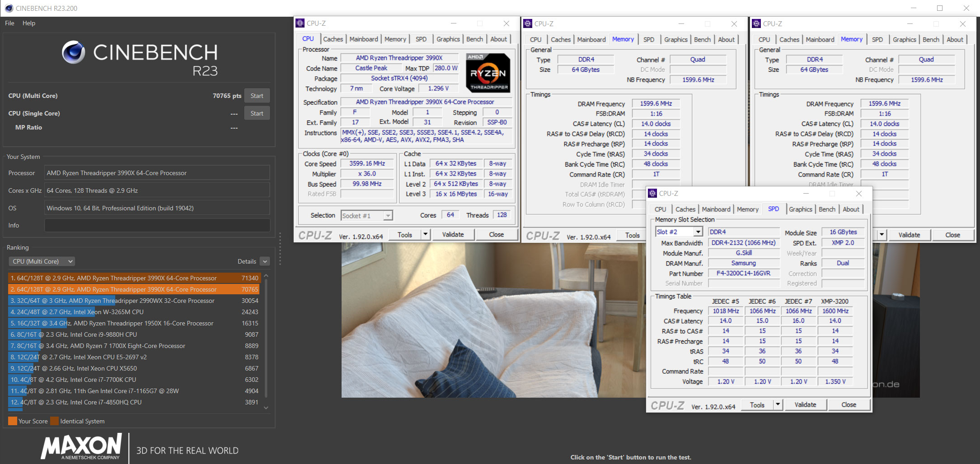Open the Socket #1 selection dropdown
The width and height of the screenshot is (980, 464).
pos(388,216)
